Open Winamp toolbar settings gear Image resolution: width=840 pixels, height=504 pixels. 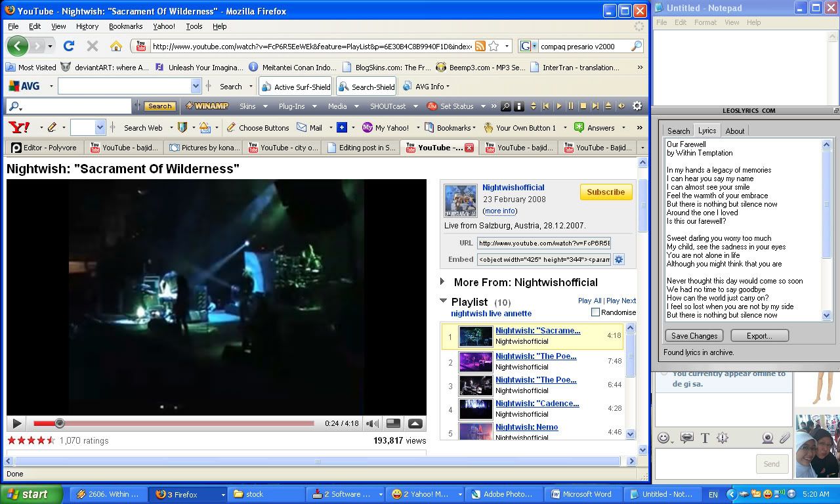point(637,106)
